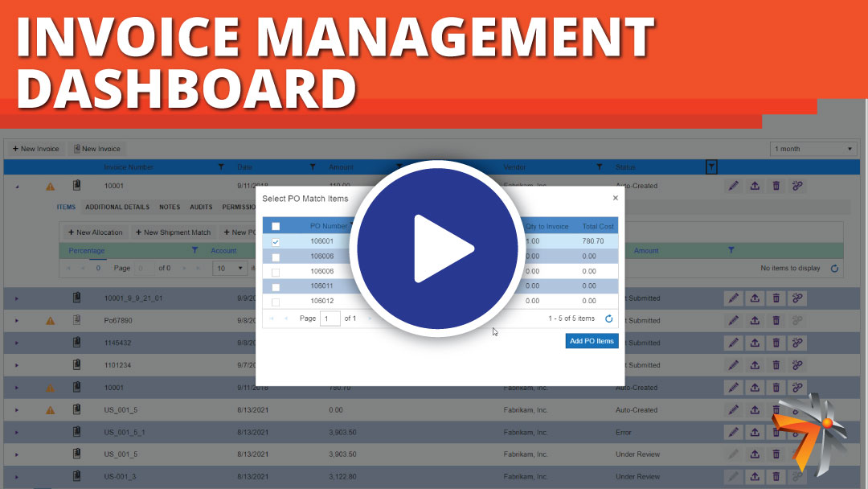Click the document icon next to invoice 1145432
The image size is (868, 489).
click(x=76, y=343)
